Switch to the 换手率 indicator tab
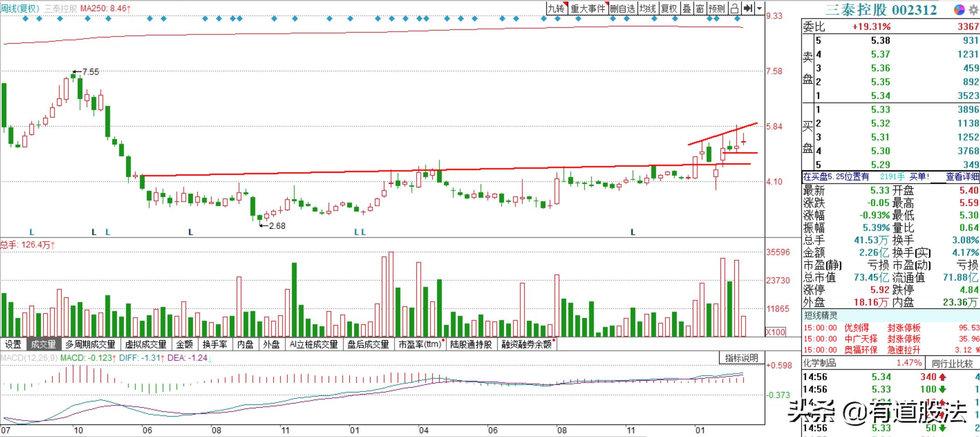 click(215, 344)
